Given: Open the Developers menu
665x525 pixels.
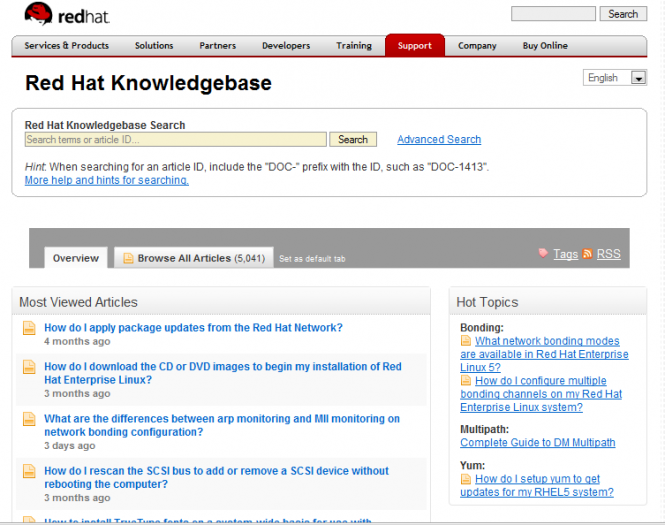Looking at the screenshot, I should (286, 45).
